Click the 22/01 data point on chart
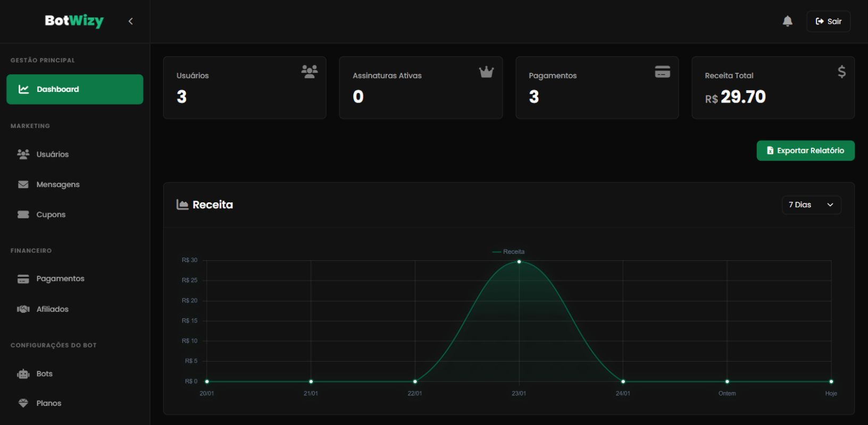The height and width of the screenshot is (425, 868). coord(415,381)
